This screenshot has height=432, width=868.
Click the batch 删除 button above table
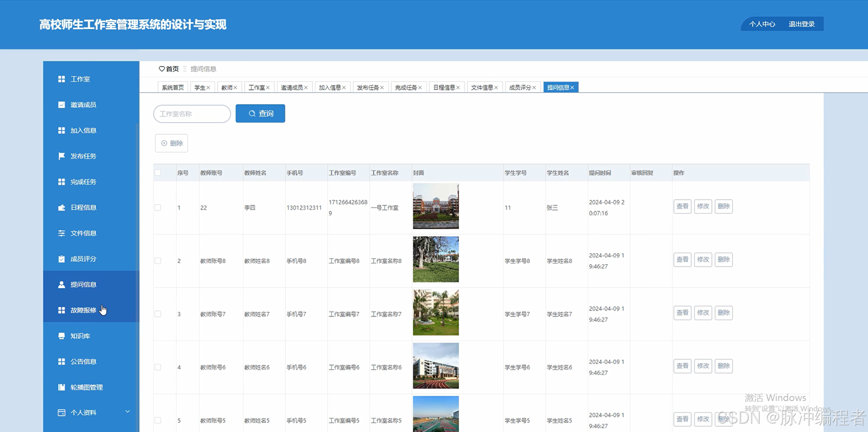[171, 143]
